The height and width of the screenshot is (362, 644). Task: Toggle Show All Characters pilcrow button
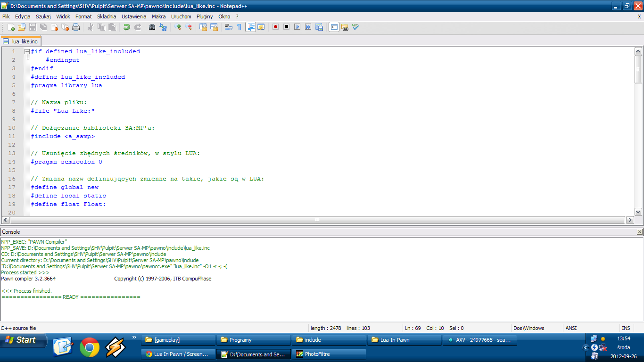[239, 27]
